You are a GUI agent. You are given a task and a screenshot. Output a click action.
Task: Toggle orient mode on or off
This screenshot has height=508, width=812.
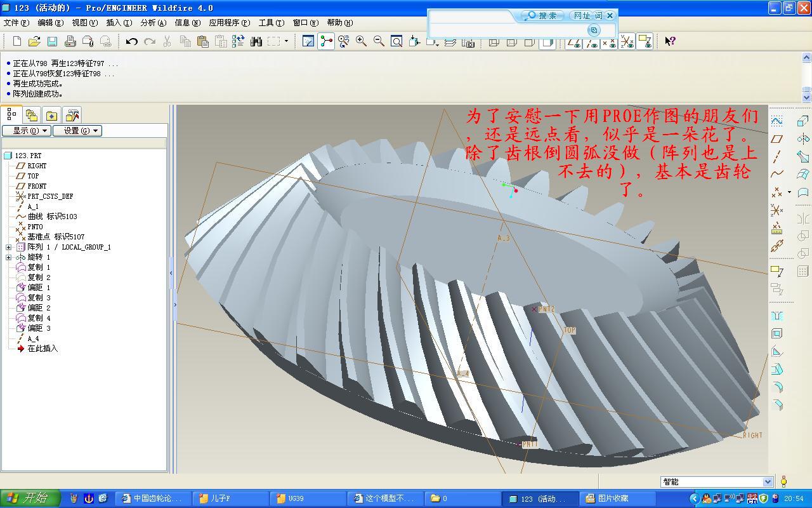tap(344, 41)
